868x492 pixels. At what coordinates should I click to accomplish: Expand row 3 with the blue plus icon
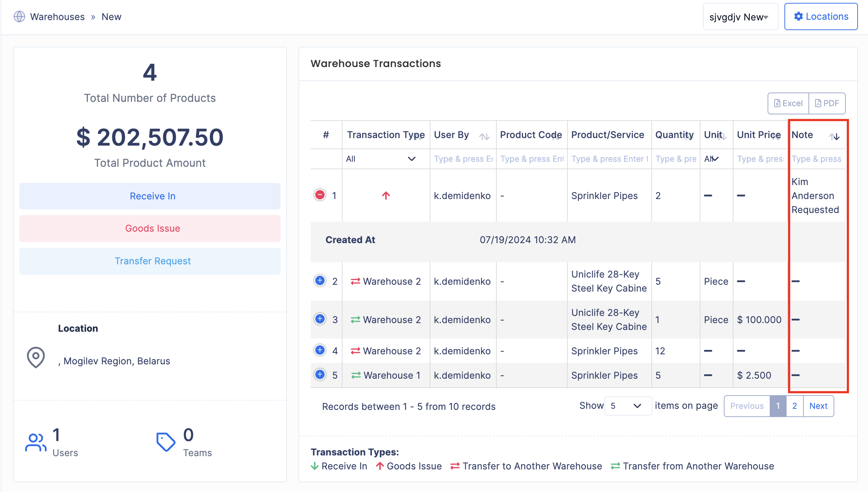320,319
